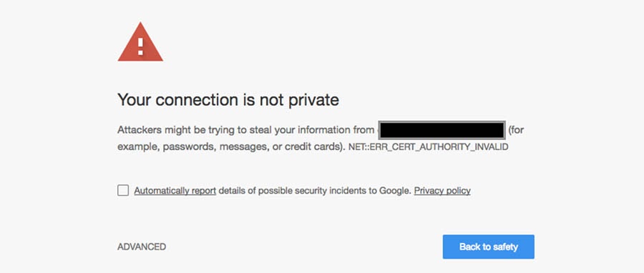Image resolution: width=644 pixels, height=273 pixels.
Task: Click the blacked-out domain name box
Action: (441, 130)
